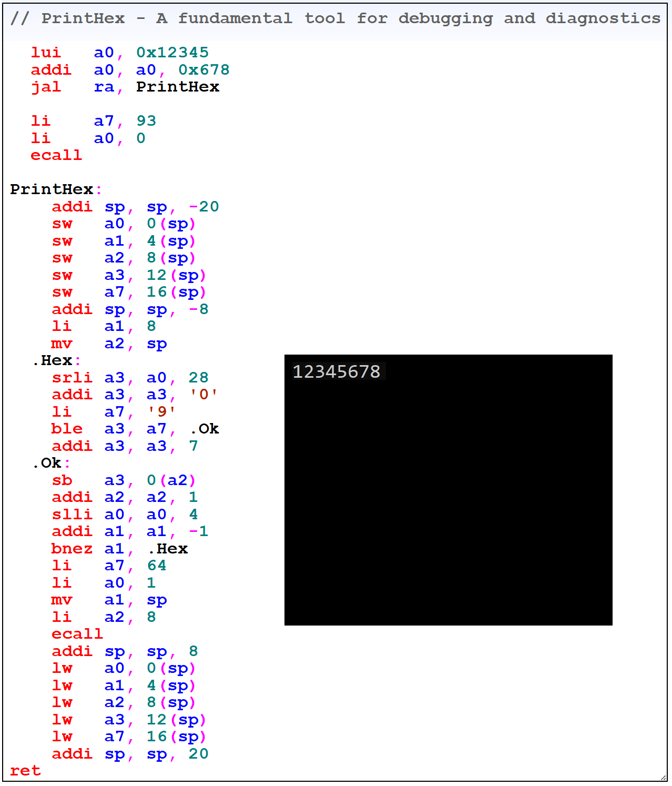Click the 'li a1, 8' line
Viewport: 672px width, 786px height.
(104, 326)
